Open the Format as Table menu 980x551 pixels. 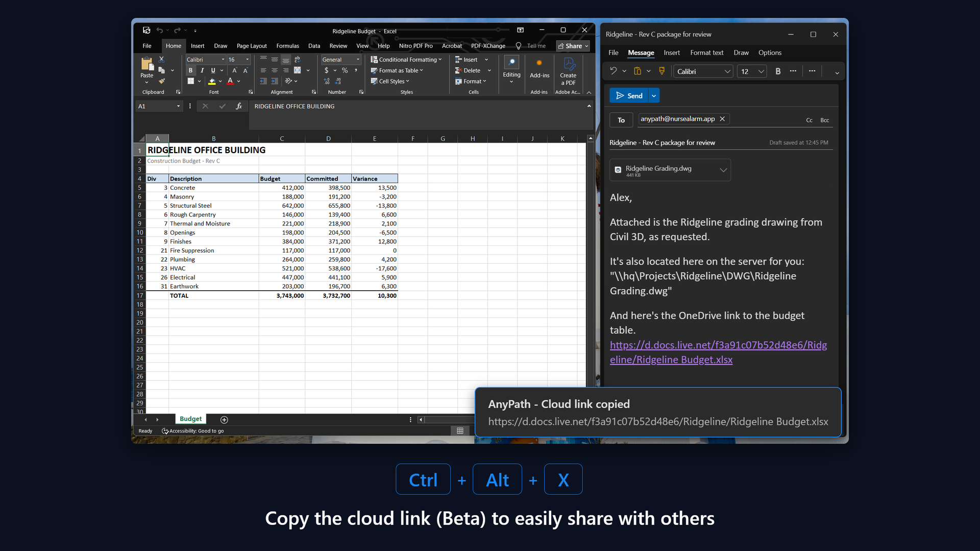coord(397,70)
